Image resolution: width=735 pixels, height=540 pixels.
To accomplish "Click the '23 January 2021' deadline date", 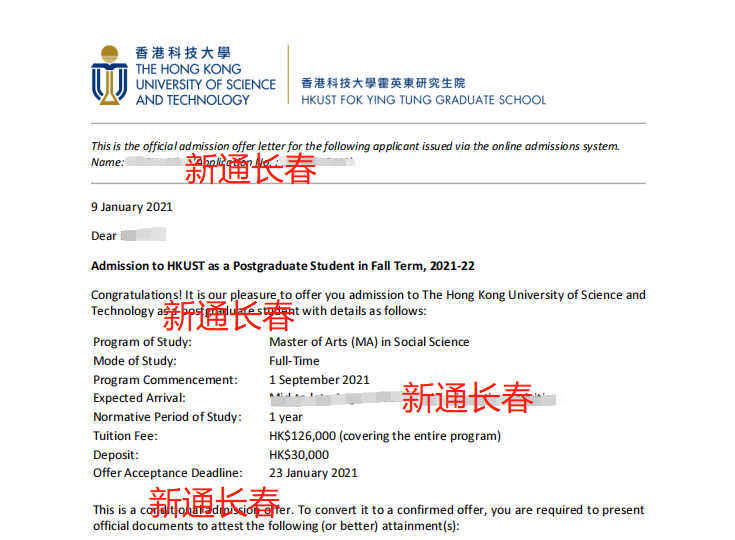I will (x=313, y=473).
